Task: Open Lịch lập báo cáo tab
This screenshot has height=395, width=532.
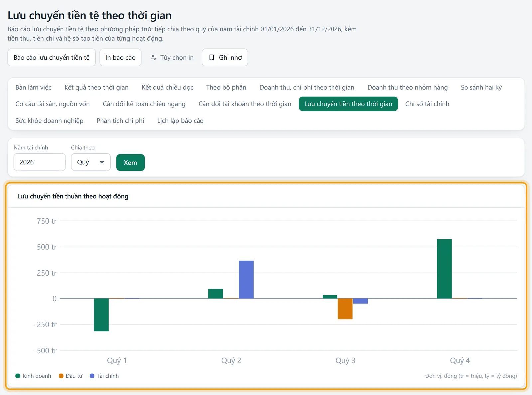Action: 180,120
